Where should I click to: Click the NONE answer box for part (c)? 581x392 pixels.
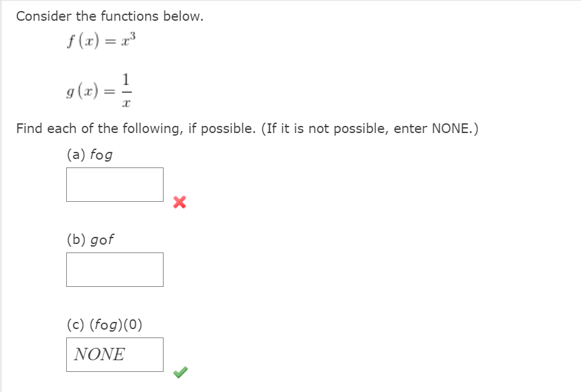pos(114,354)
